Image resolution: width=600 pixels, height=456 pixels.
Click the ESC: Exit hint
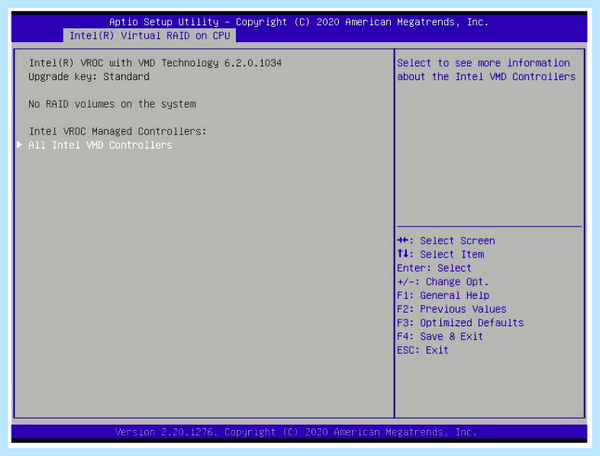[x=422, y=350]
